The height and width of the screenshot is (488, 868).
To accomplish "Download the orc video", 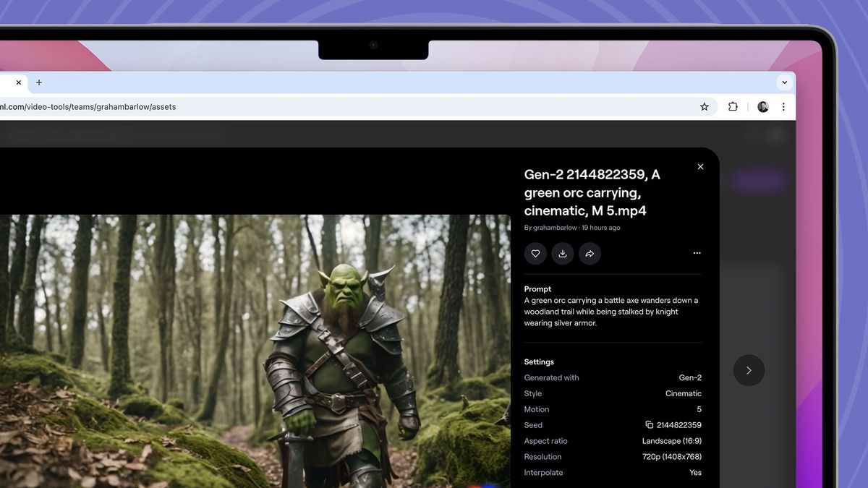I will [562, 254].
